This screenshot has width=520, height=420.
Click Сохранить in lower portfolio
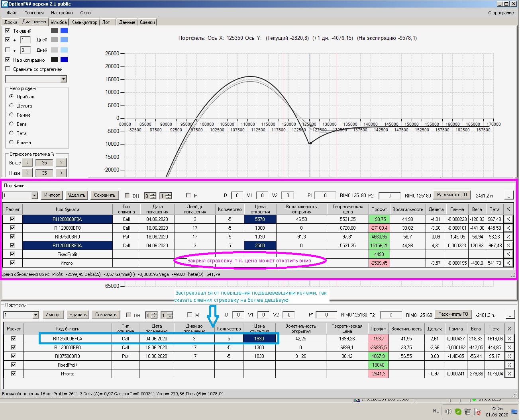[106, 315]
